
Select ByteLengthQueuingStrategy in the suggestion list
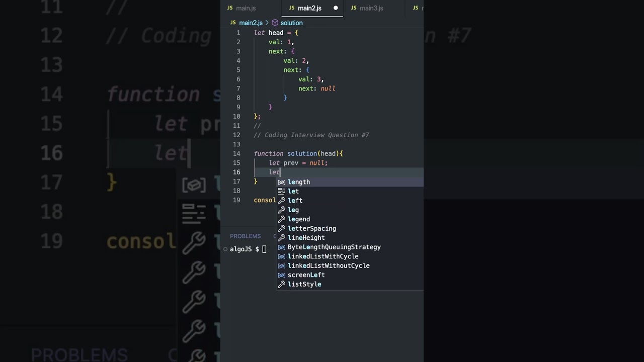(350, 247)
